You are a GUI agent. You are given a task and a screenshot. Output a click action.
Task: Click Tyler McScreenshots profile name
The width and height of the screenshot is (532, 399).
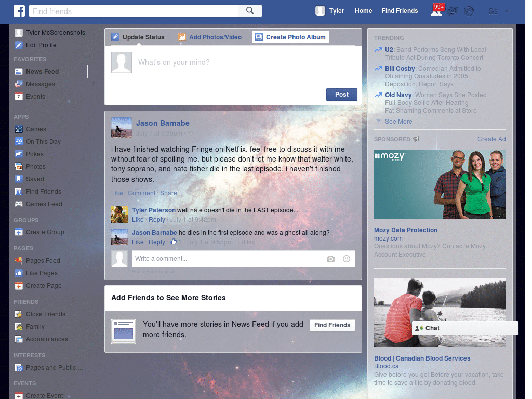pos(55,33)
